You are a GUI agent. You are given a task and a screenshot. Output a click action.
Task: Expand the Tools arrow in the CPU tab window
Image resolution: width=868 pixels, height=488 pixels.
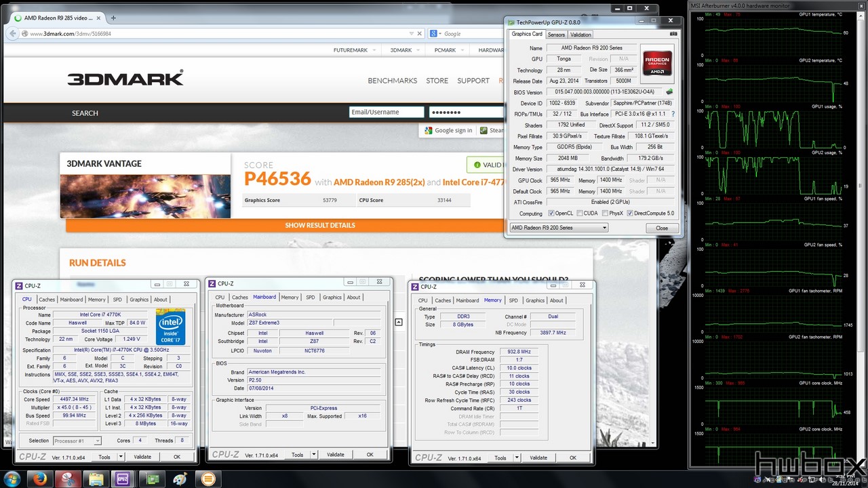122,457
